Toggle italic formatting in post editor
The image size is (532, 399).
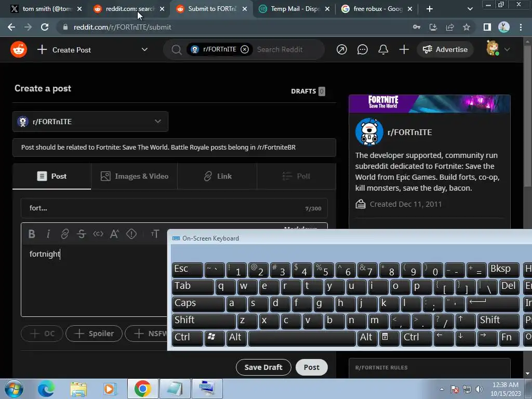(48, 234)
